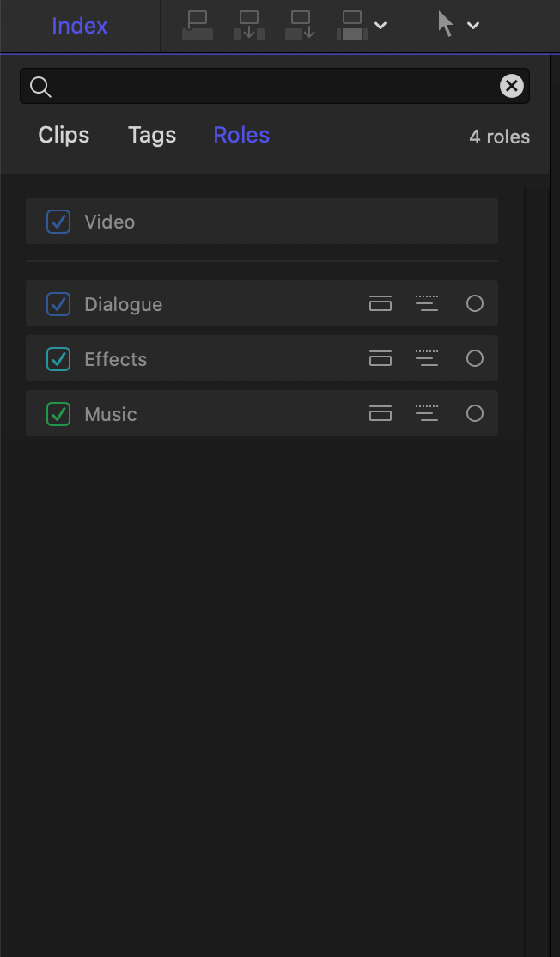Minimize subroles for the Effects role
This screenshot has height=957, width=560.
[427, 358]
